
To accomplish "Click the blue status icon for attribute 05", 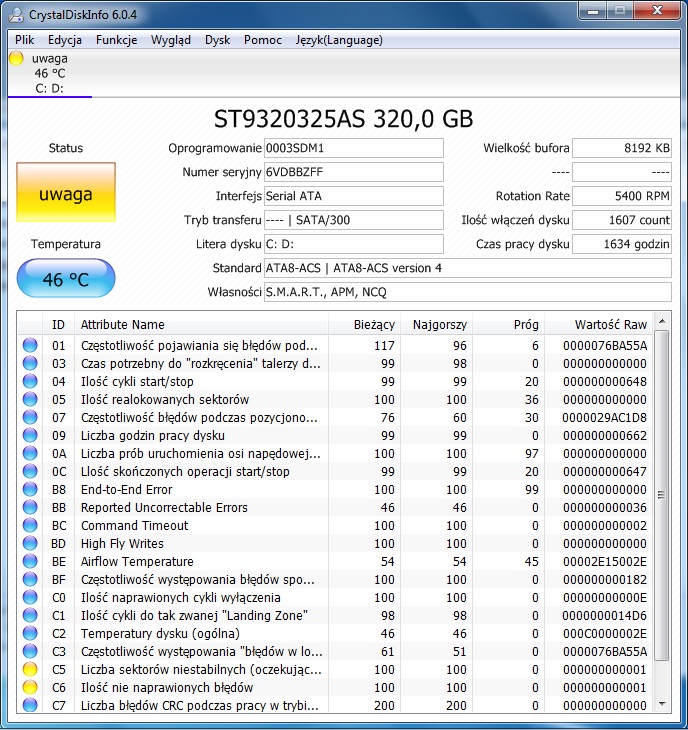I will (30, 399).
